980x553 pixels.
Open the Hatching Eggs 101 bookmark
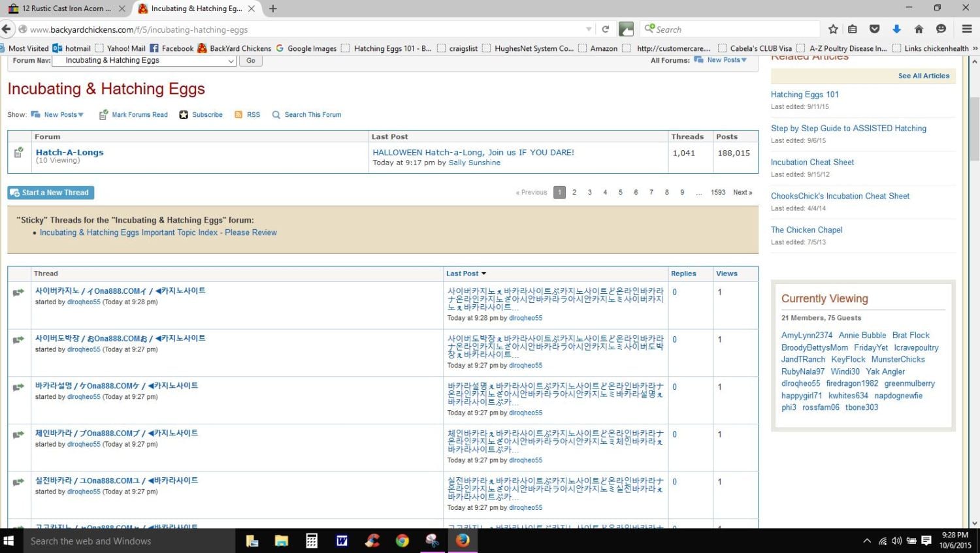391,48
